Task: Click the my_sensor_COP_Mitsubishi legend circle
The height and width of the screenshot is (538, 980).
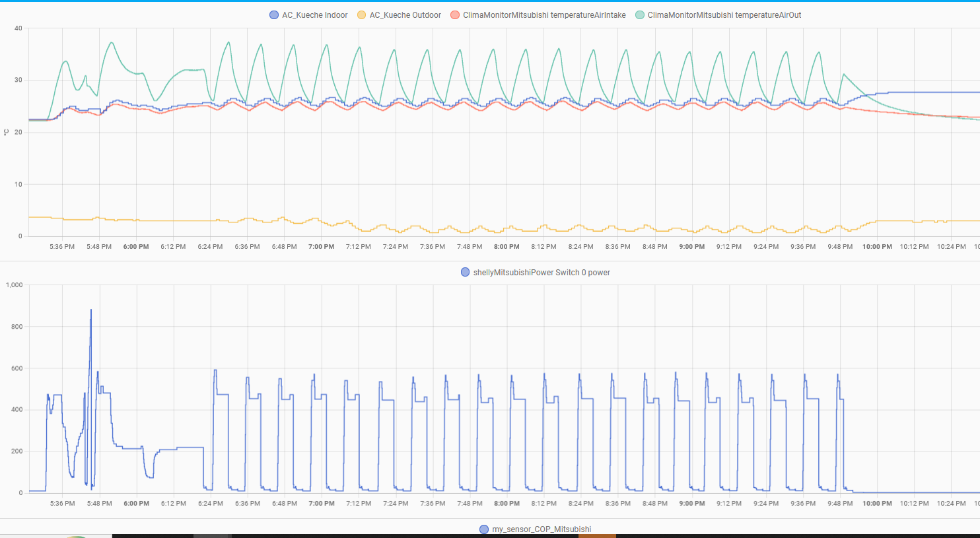Action: (484, 529)
